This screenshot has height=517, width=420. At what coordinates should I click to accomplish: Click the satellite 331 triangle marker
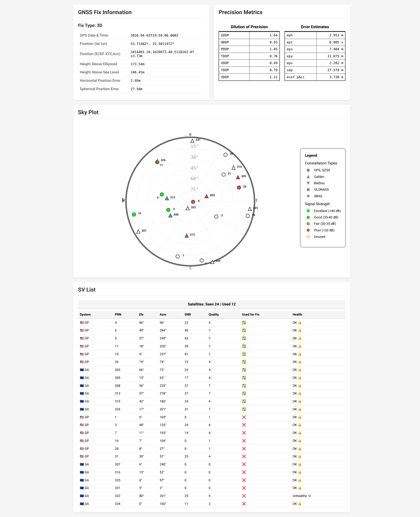[x=192, y=141]
